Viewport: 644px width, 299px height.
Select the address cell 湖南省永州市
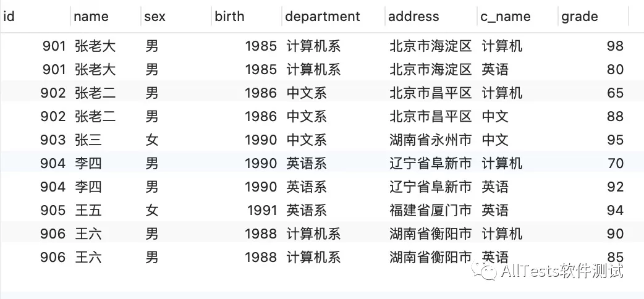pyautogui.click(x=430, y=140)
